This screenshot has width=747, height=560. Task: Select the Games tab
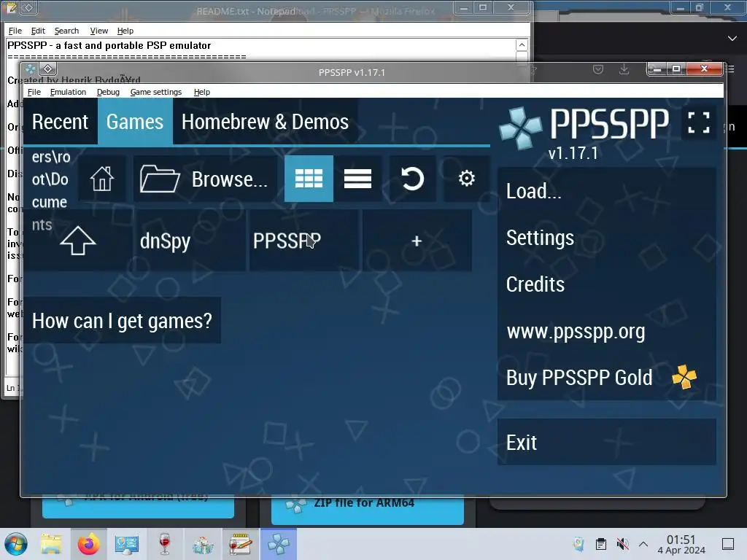coord(135,122)
